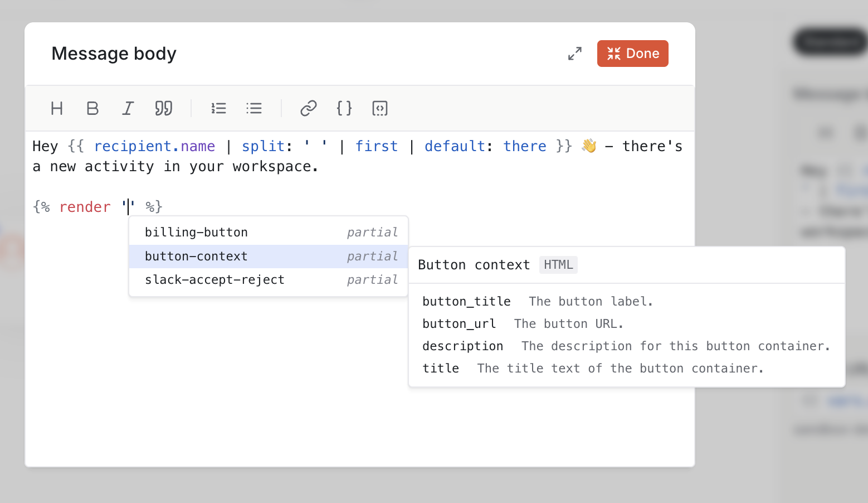The height and width of the screenshot is (503, 868).
Task: Toggle bold formatting
Action: point(92,108)
